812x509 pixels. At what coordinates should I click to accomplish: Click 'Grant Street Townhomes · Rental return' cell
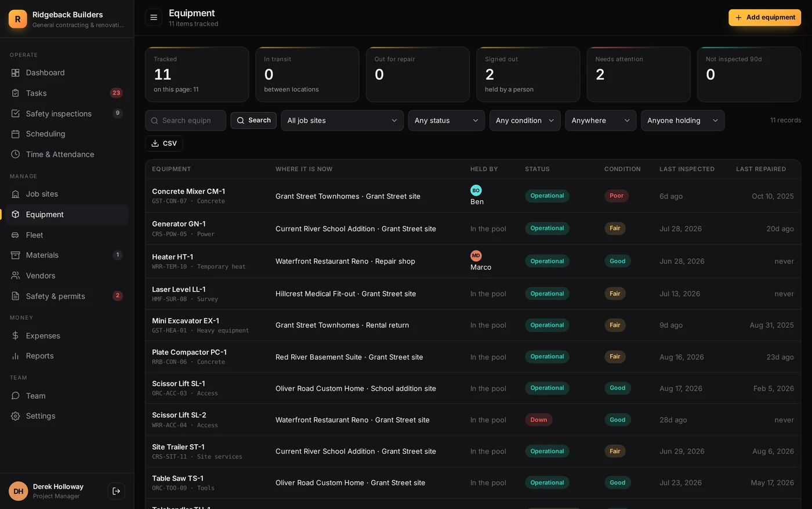click(342, 325)
